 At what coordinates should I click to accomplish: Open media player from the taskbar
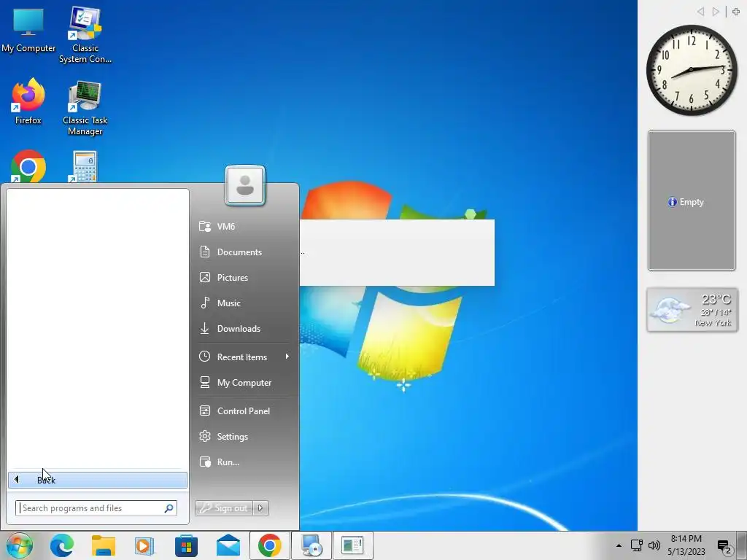point(144,545)
